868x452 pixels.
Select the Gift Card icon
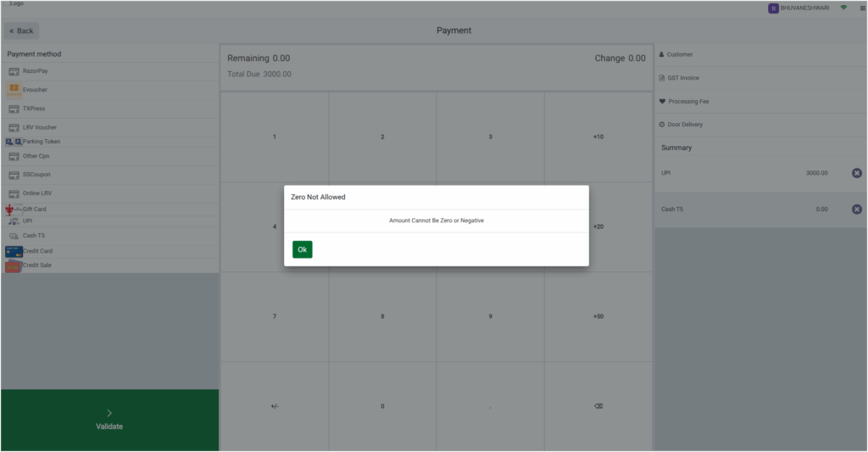pyautogui.click(x=12, y=209)
